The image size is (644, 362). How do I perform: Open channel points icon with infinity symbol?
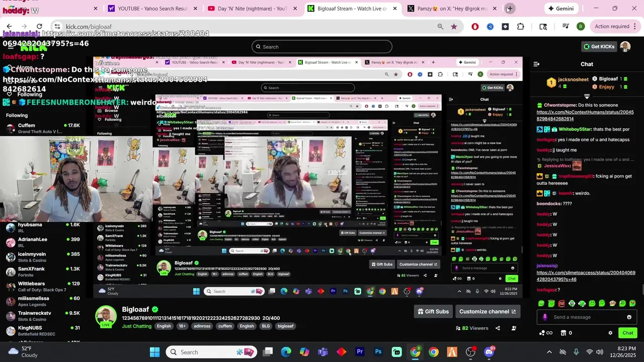click(x=546, y=333)
